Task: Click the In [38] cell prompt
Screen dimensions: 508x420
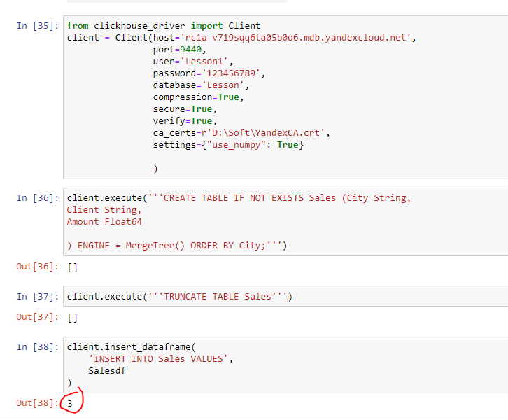Action: (38, 347)
